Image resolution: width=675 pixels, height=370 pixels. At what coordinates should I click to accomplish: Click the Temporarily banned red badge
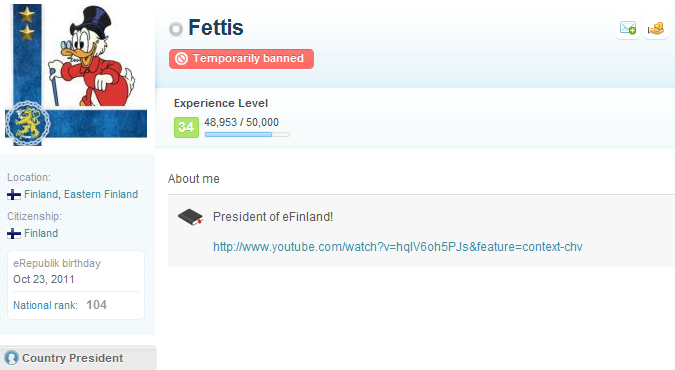point(241,59)
